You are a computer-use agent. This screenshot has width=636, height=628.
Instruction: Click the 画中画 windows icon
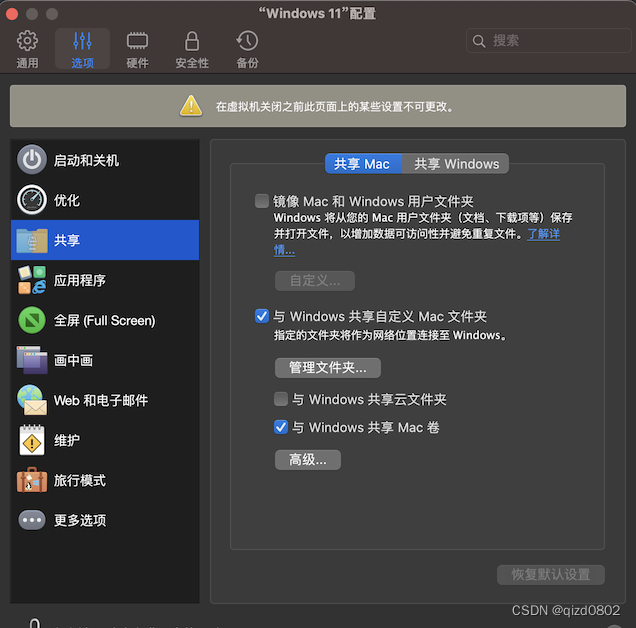[32, 360]
